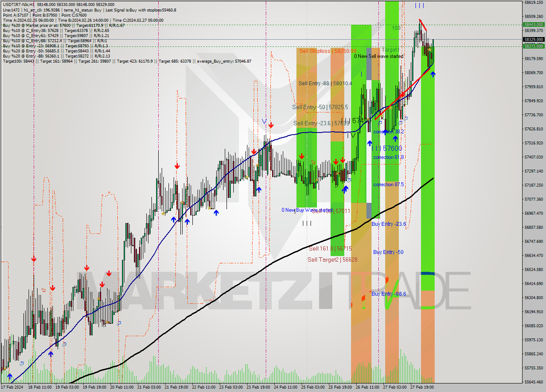Select the 'Buy %10 @ C_Entry88: 57212.4' line
Screen dimensions: 546x392
click(x=55, y=40)
